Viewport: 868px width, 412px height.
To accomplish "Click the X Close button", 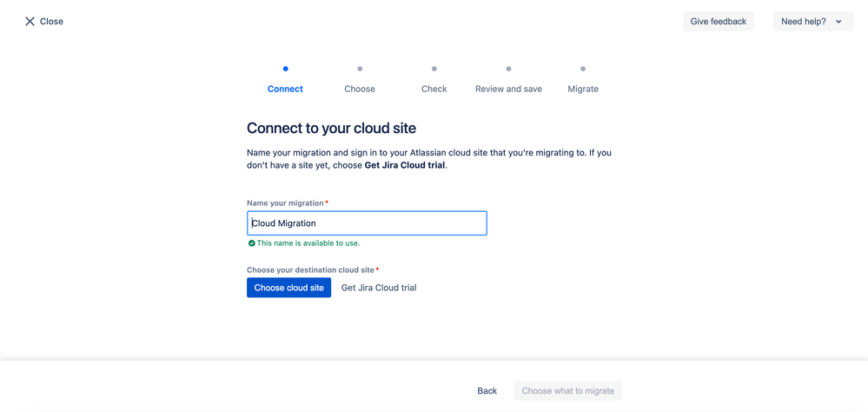I will [43, 21].
